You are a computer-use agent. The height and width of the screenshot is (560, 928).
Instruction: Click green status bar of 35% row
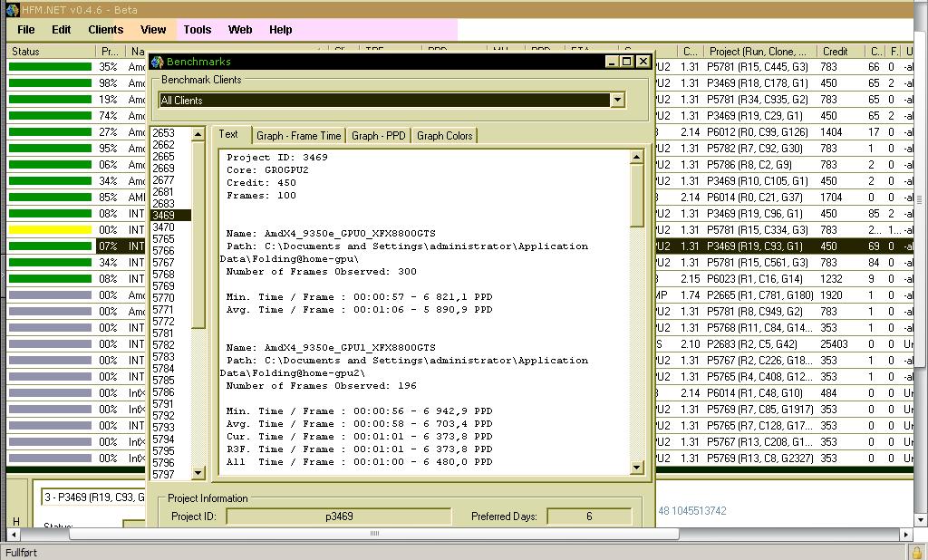(x=51, y=67)
